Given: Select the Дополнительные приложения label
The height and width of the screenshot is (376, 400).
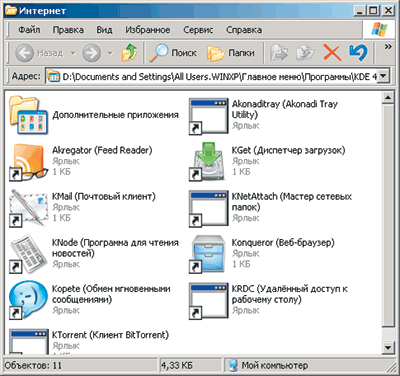Looking at the screenshot, I should (x=115, y=115).
